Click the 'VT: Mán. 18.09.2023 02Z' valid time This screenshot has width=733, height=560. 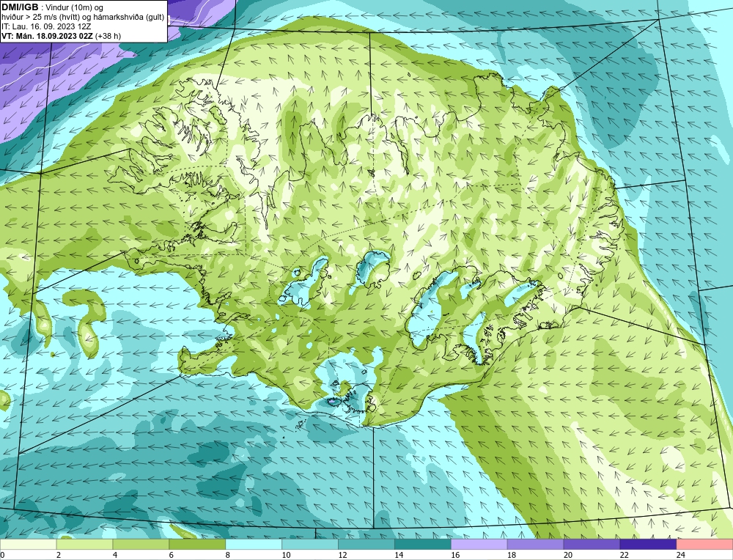[x=47, y=35]
